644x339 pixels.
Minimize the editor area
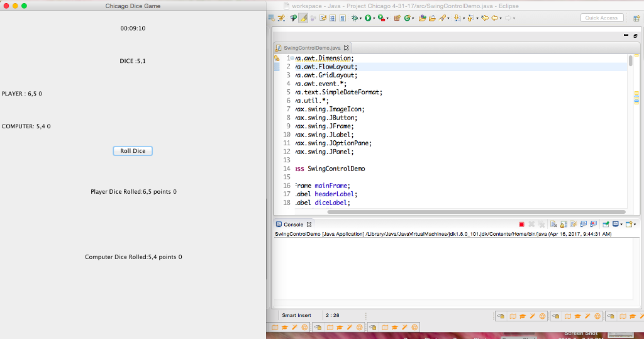point(626,35)
